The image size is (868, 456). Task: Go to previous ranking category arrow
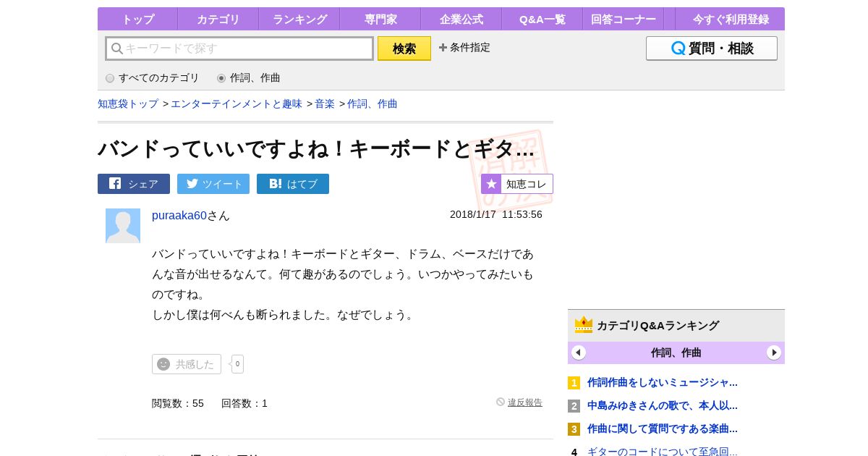click(579, 352)
